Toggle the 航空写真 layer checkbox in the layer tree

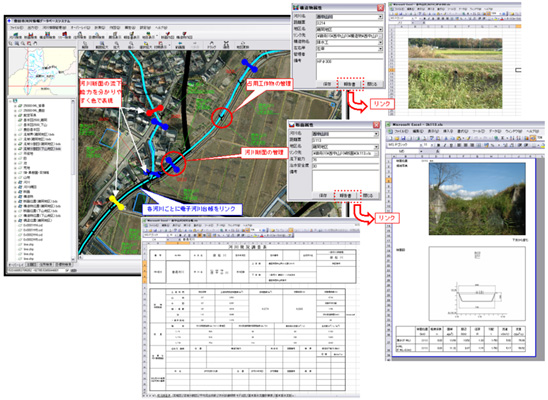(20, 115)
